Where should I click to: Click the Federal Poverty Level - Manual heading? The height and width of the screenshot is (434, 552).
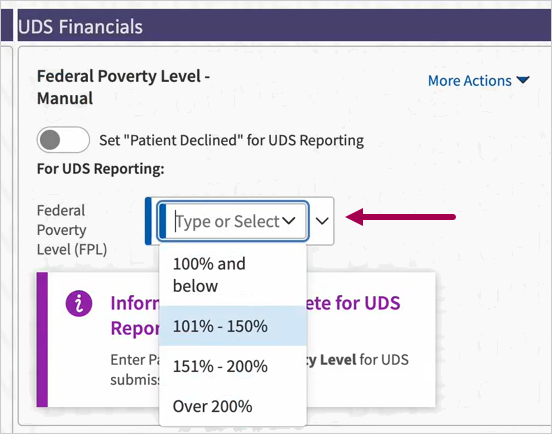123,87
